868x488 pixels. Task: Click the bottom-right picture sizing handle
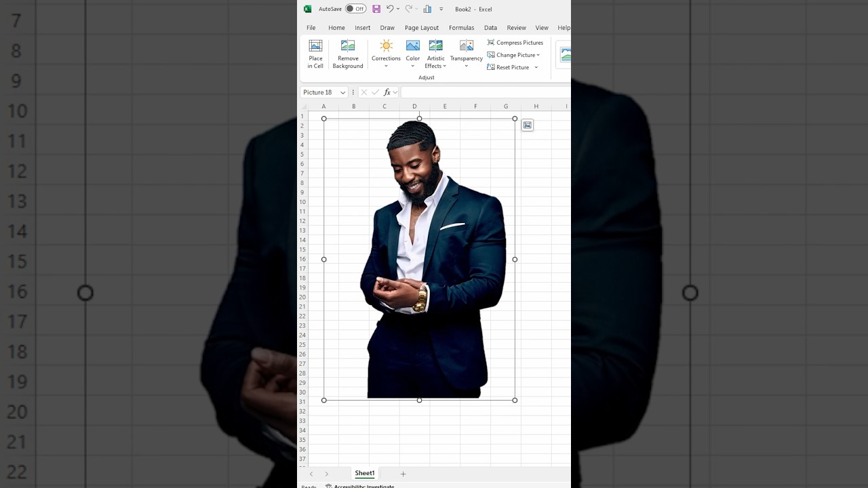[515, 401]
